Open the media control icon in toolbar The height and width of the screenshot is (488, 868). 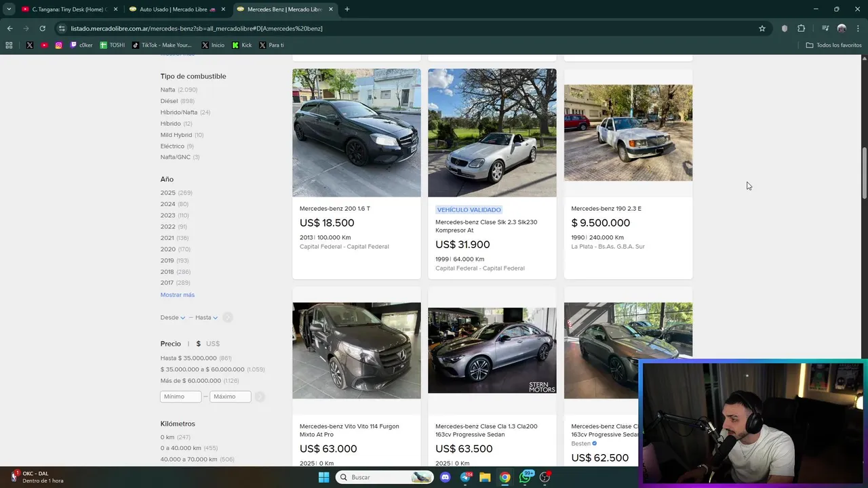pos(825,28)
